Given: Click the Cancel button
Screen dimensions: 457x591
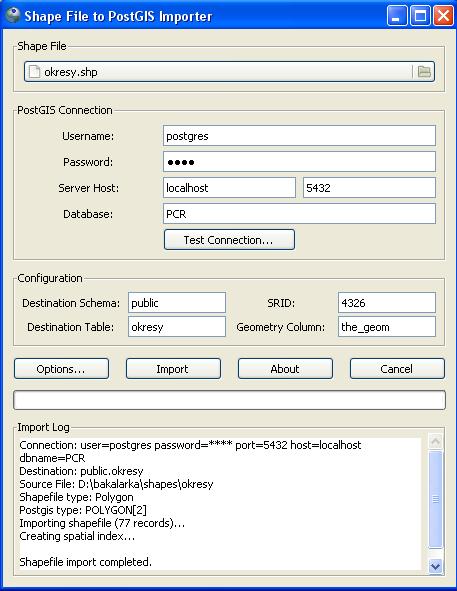Looking at the screenshot, I should click(397, 369).
